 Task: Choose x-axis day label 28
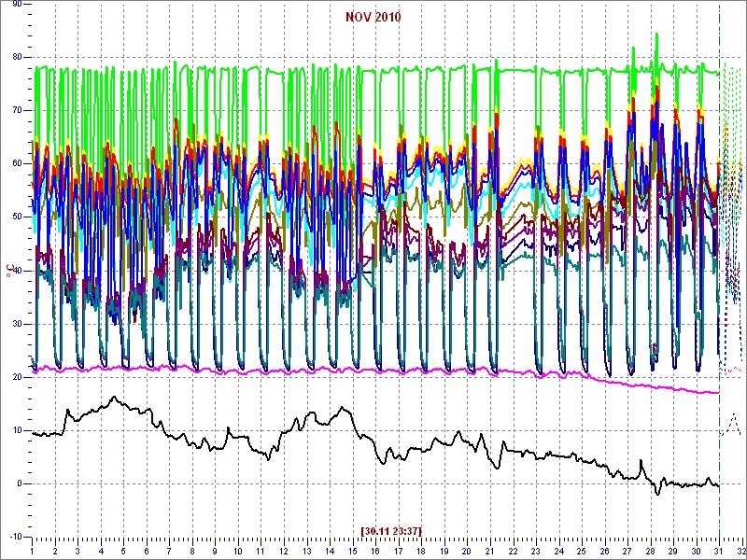point(651,551)
